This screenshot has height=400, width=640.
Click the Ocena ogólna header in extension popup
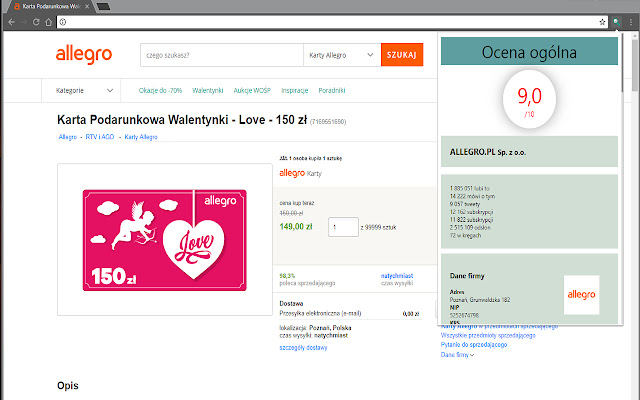click(529, 51)
